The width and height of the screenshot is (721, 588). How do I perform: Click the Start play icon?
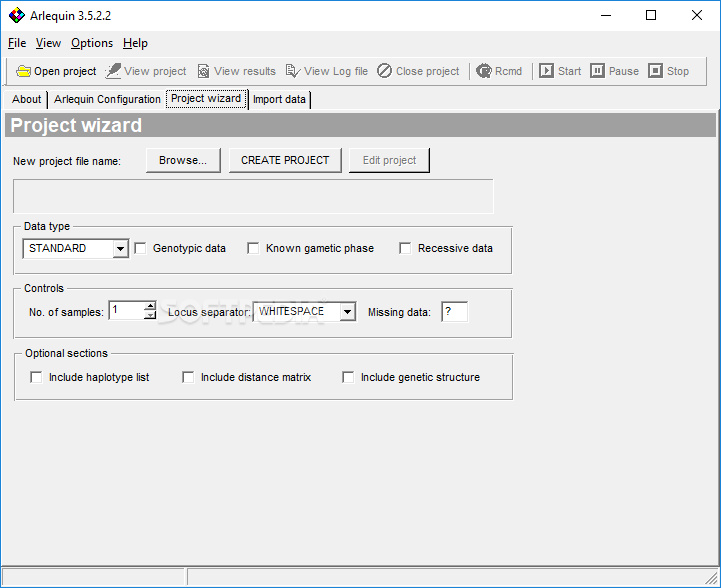(546, 71)
